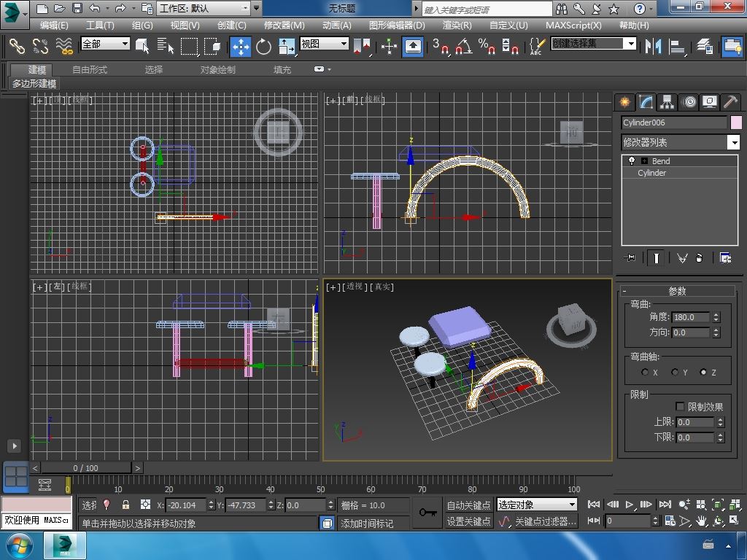The width and height of the screenshot is (747, 560).
Task: Click the pink object color swatch
Action: point(736,122)
